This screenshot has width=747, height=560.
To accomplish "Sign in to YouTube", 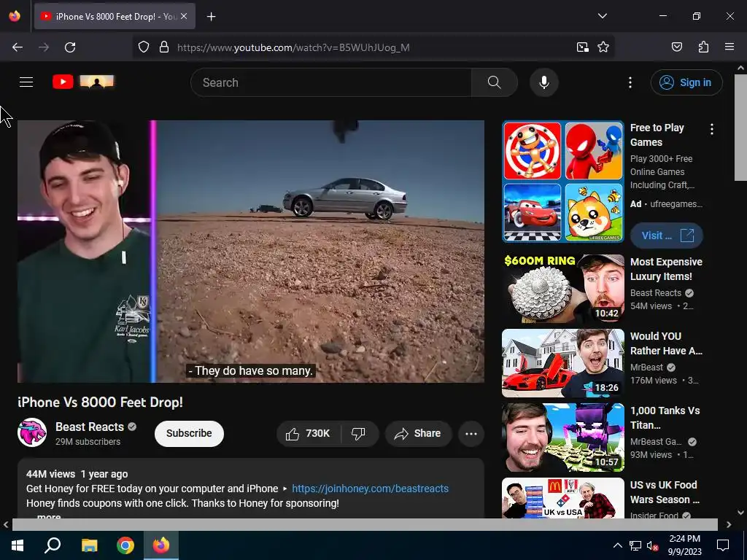I will point(686,82).
